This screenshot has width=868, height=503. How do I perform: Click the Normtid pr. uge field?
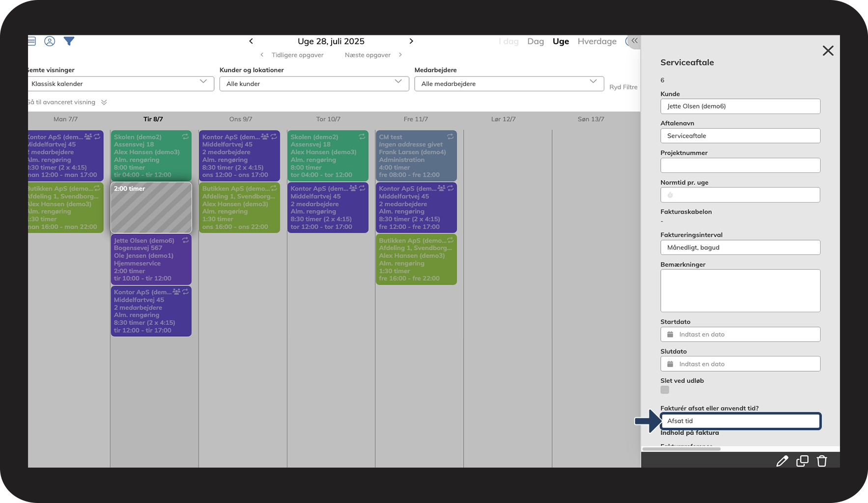tap(740, 195)
